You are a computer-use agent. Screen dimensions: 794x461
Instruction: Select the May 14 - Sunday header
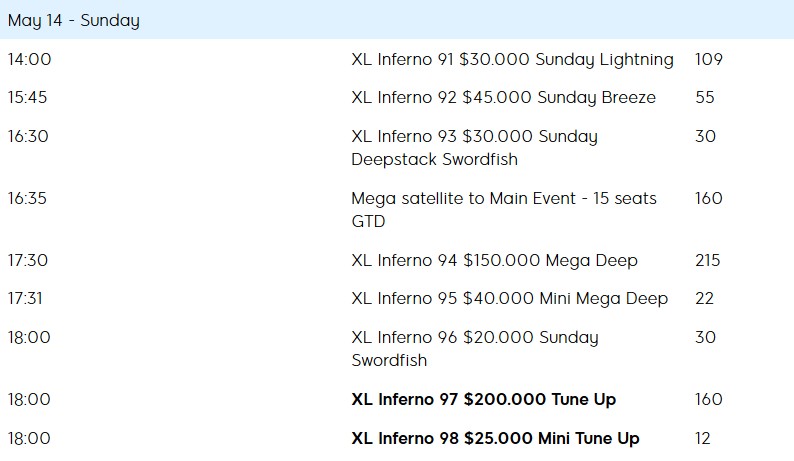point(73,20)
